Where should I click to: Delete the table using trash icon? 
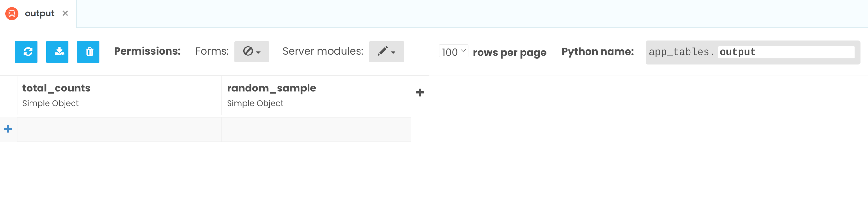click(88, 52)
